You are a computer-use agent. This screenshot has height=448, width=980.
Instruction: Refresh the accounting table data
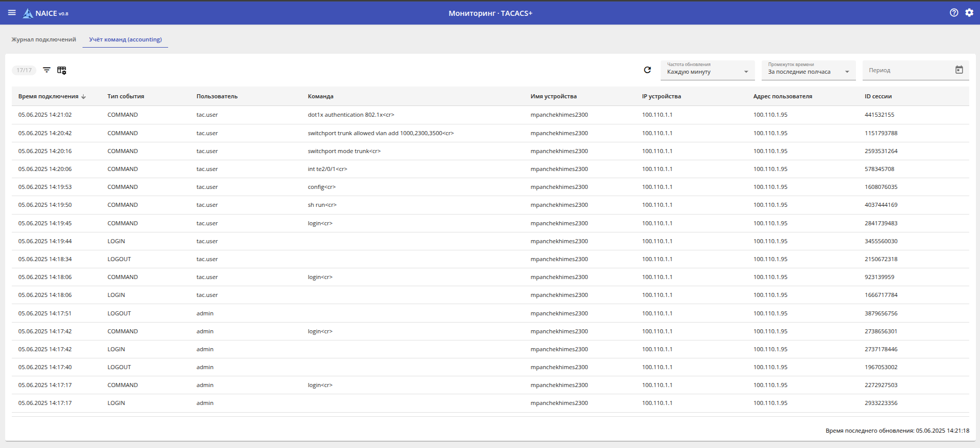pyautogui.click(x=647, y=70)
